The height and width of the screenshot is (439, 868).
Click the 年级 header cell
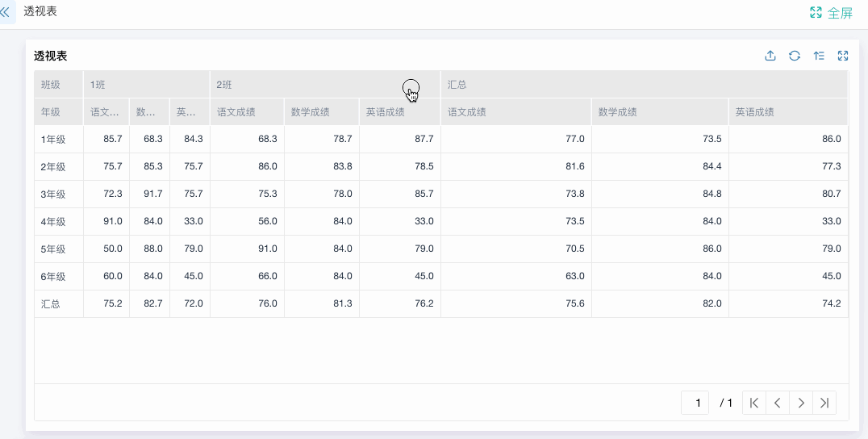click(58, 112)
